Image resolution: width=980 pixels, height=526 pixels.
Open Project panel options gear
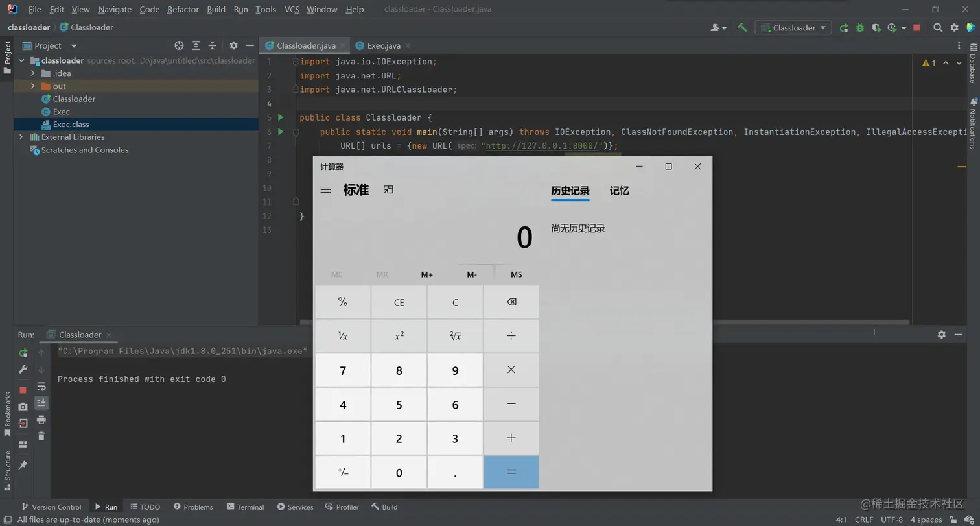pos(234,45)
